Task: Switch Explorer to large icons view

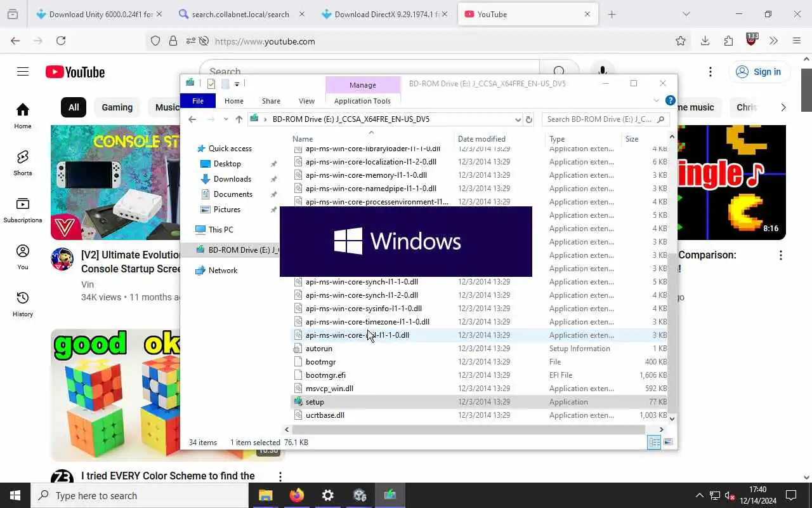Action: click(668, 443)
